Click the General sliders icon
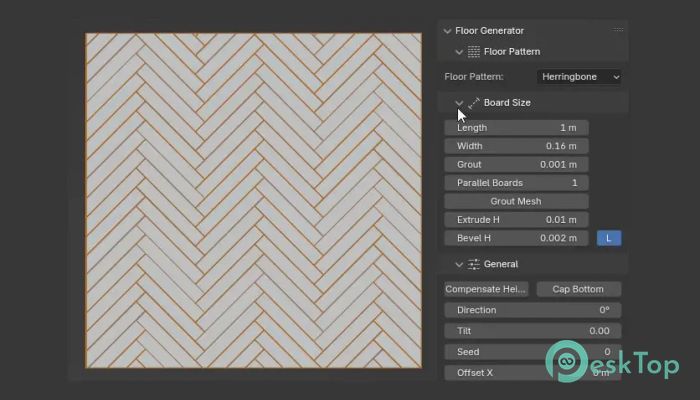The image size is (700, 400). pos(474,264)
